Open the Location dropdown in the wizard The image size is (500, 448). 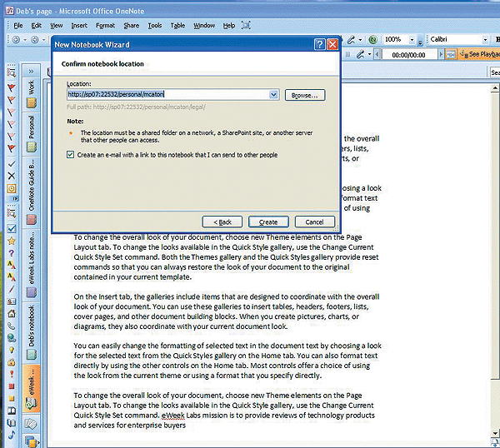click(273, 95)
